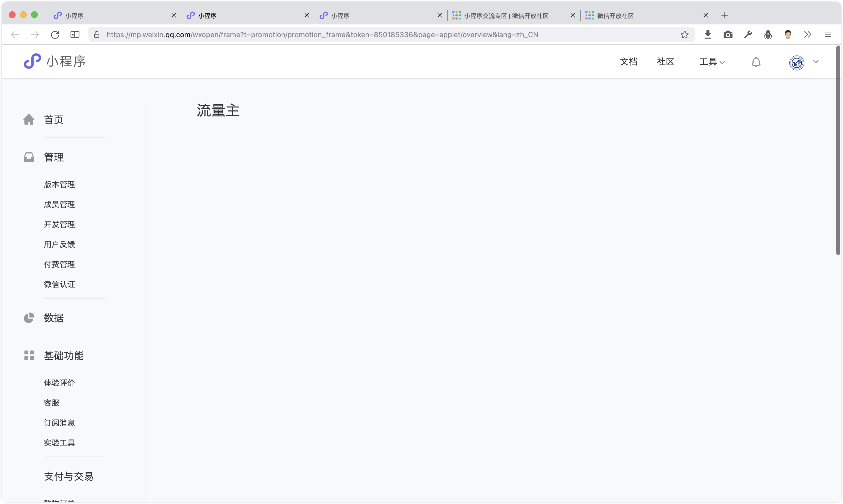Switch to the 微信开放社区 tab
The width and height of the screenshot is (843, 504).
click(x=615, y=16)
